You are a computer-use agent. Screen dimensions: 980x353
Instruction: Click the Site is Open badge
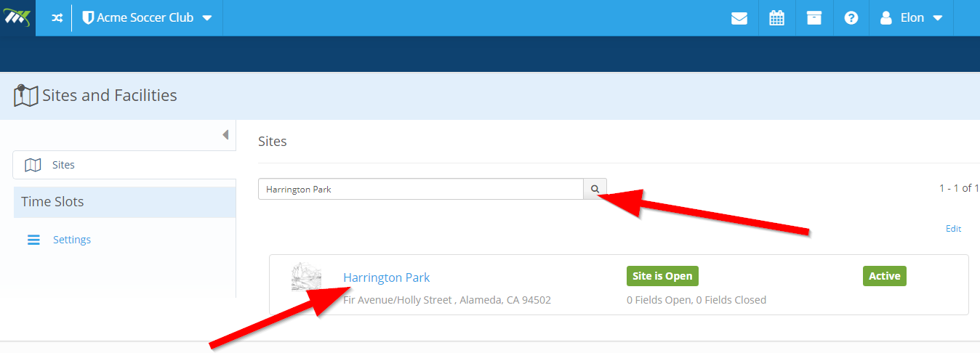click(662, 276)
